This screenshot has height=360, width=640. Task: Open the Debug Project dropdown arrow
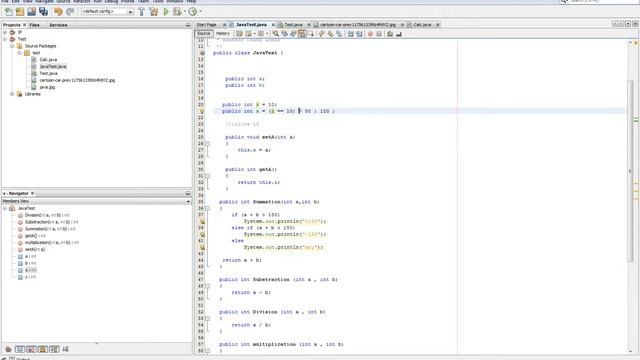pyautogui.click(x=184, y=12)
